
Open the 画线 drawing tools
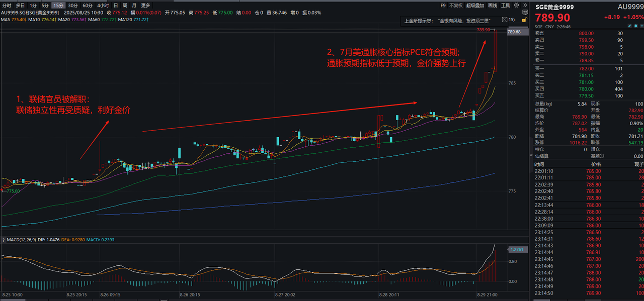493,6
